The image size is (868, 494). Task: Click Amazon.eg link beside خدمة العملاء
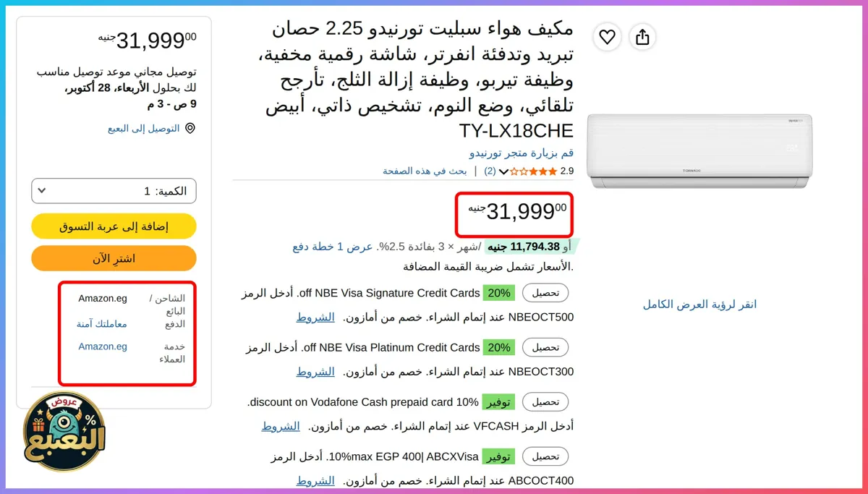[103, 346]
